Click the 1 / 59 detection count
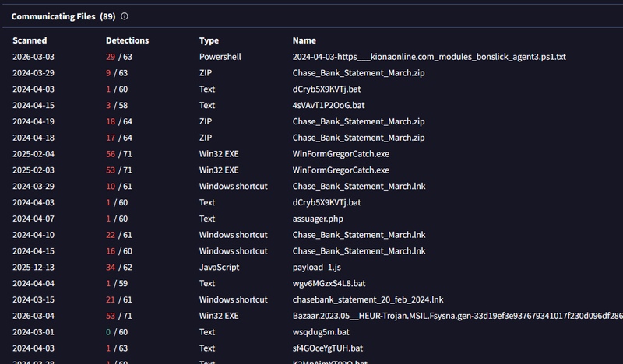Image resolution: width=623 pixels, height=364 pixels. tap(117, 283)
